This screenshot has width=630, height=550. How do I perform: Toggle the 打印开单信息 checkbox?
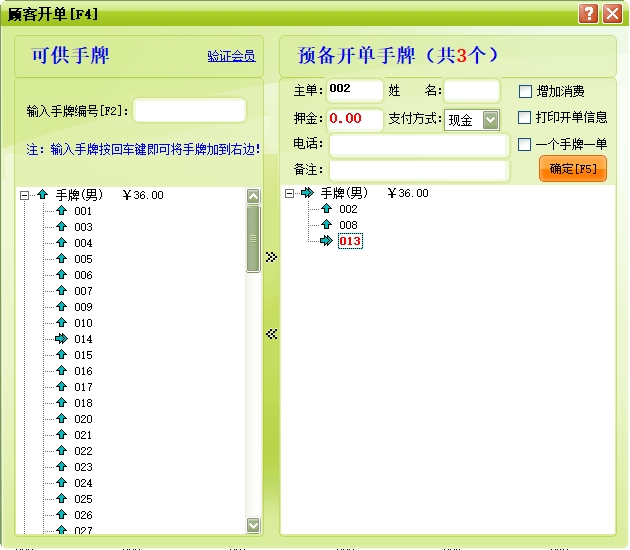point(525,117)
